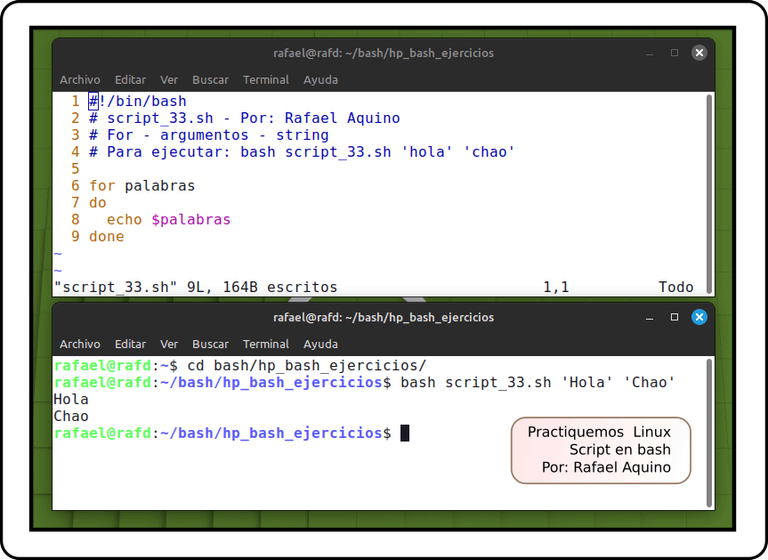
Task: Open Ayuda menu in lower terminal window
Action: [x=320, y=344]
